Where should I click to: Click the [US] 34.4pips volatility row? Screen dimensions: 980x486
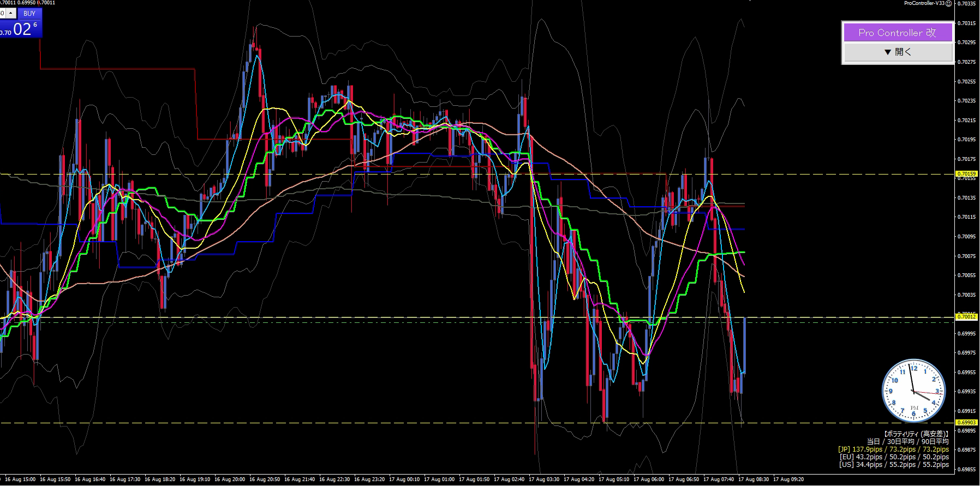coord(894,465)
